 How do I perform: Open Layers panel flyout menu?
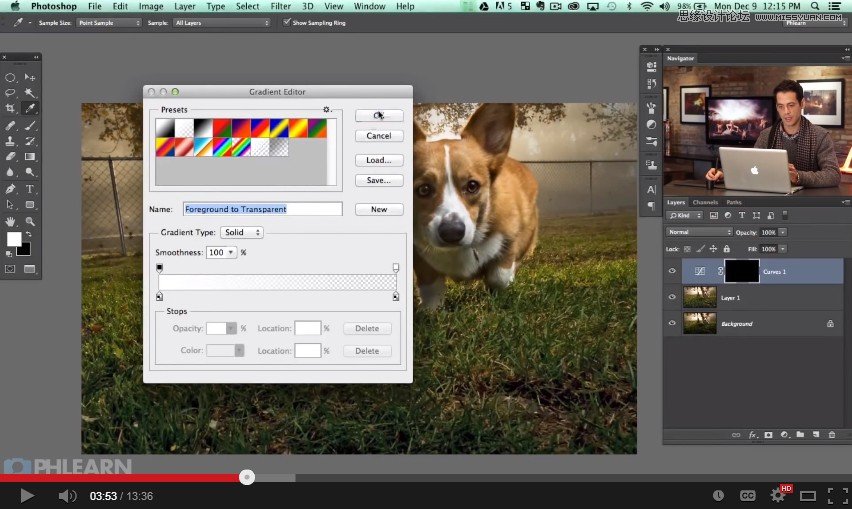845,202
